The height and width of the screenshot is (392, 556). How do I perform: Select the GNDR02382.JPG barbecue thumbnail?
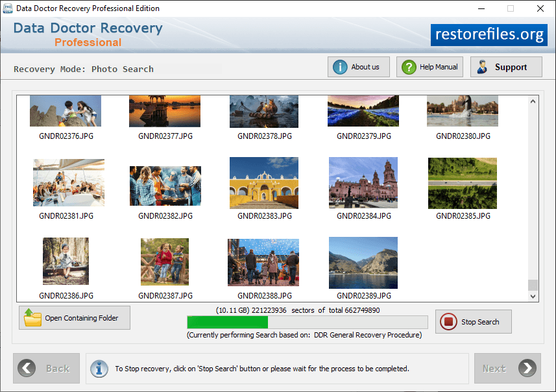tap(165, 186)
